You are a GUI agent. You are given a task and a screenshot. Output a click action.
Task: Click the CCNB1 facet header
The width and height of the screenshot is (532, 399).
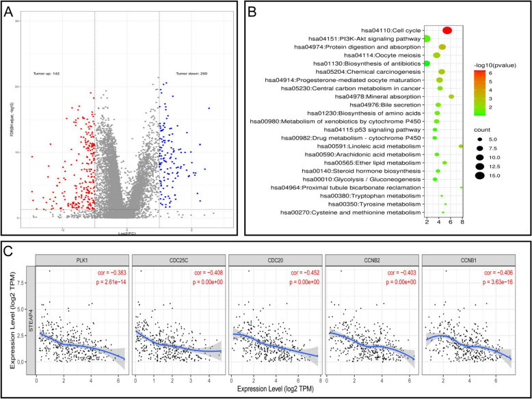tap(468, 260)
